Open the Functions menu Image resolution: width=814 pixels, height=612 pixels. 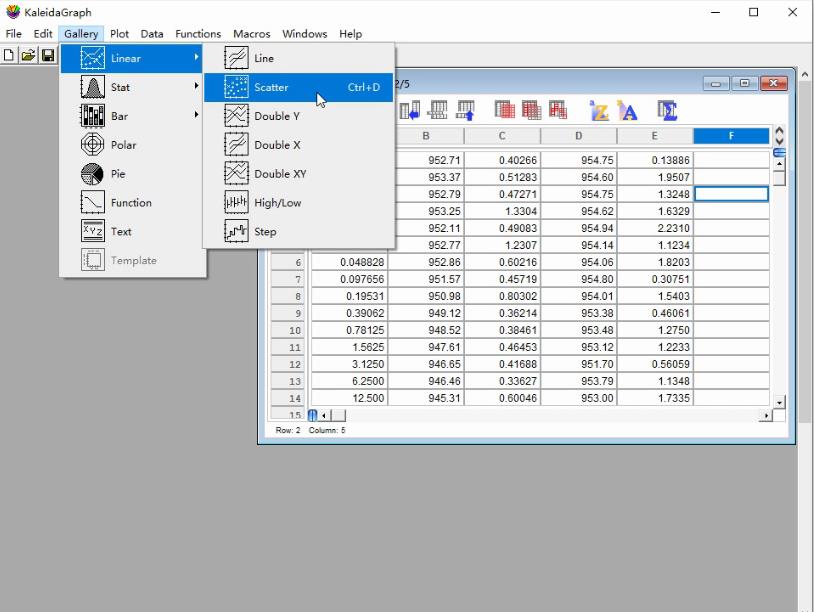point(198,34)
